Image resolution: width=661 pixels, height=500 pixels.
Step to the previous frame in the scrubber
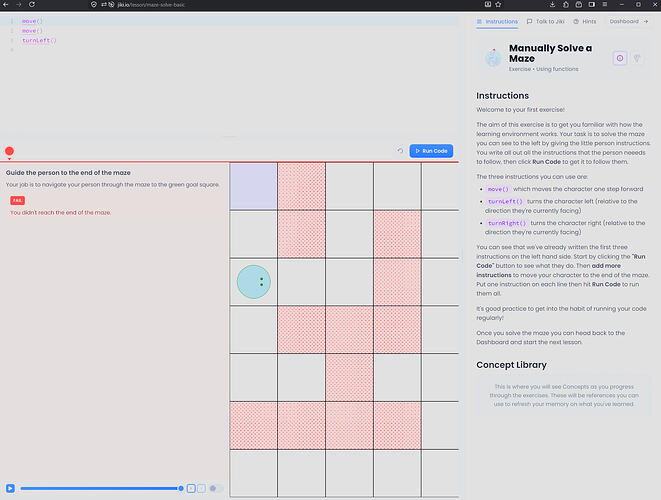(191, 488)
